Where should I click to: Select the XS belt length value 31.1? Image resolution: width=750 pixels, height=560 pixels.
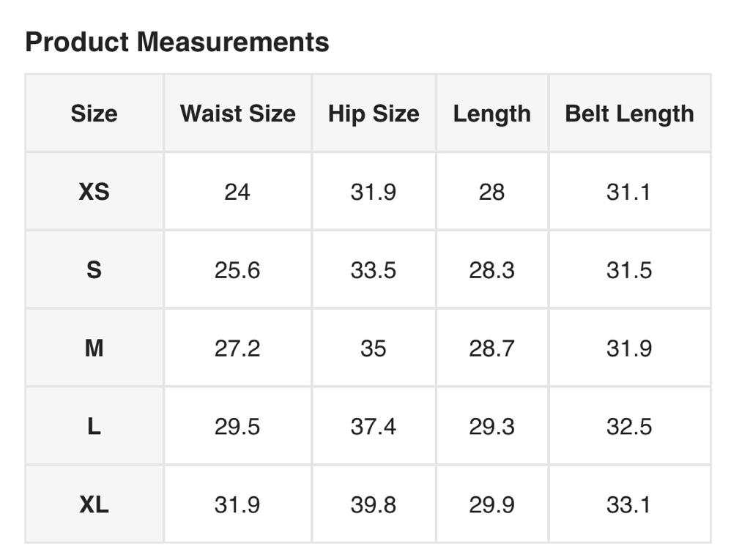tap(629, 192)
